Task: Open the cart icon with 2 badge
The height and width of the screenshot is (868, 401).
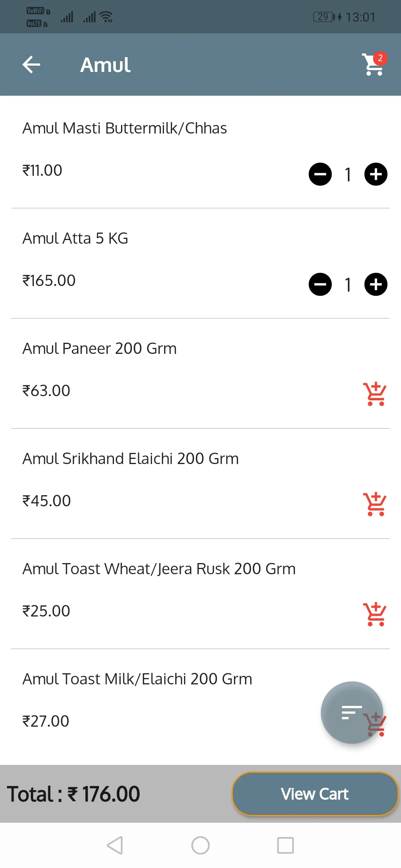Action: (x=374, y=64)
